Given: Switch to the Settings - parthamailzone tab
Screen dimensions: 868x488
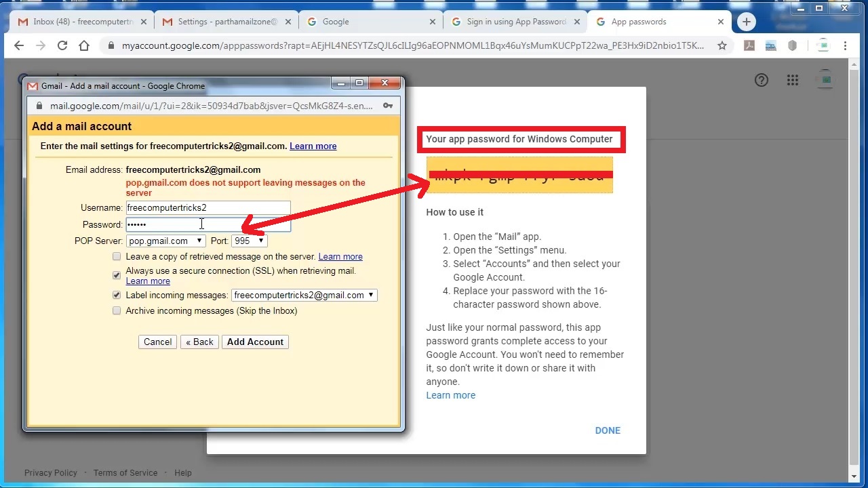Looking at the screenshot, I should coord(227,22).
